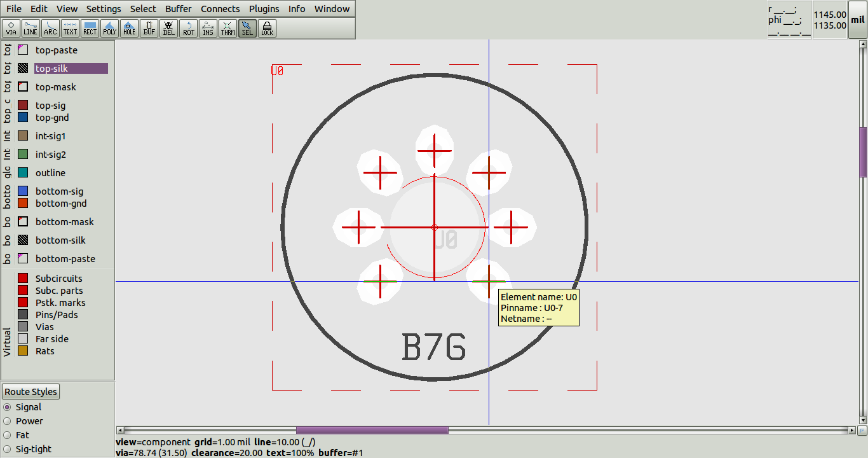868x458 pixels.
Task: Select the RECT rectangle tool
Action: [90, 29]
